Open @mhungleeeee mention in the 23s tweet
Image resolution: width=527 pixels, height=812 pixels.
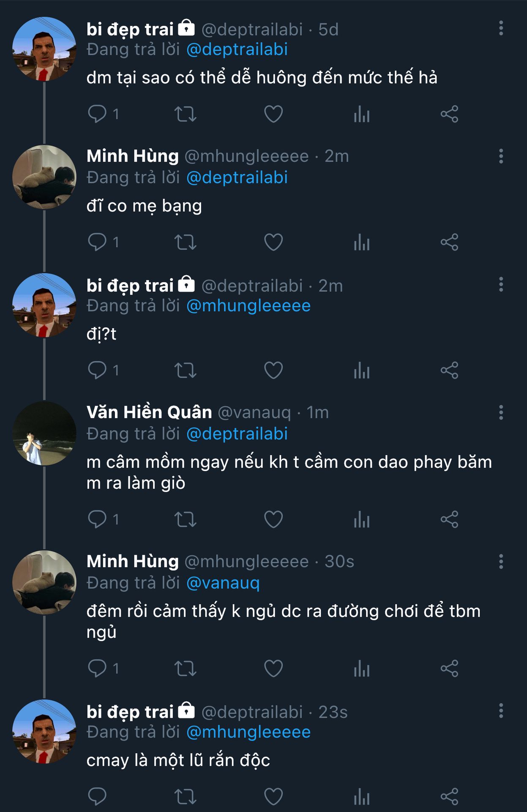point(248,732)
